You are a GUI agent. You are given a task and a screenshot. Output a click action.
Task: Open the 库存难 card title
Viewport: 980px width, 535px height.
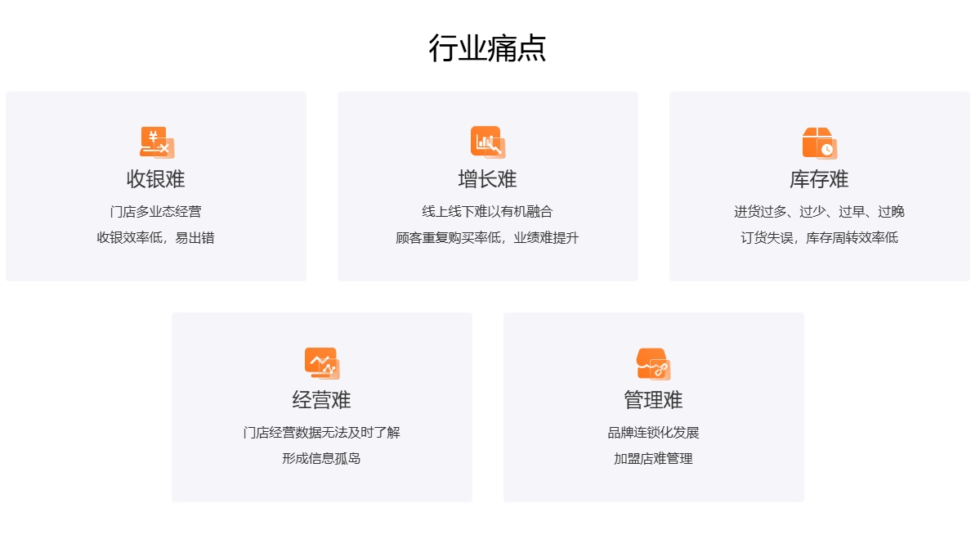819,179
